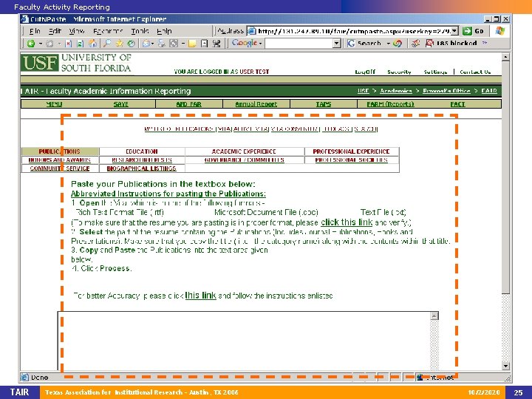Click the LogOff link
This screenshot has width=532, height=399.
[365, 72]
